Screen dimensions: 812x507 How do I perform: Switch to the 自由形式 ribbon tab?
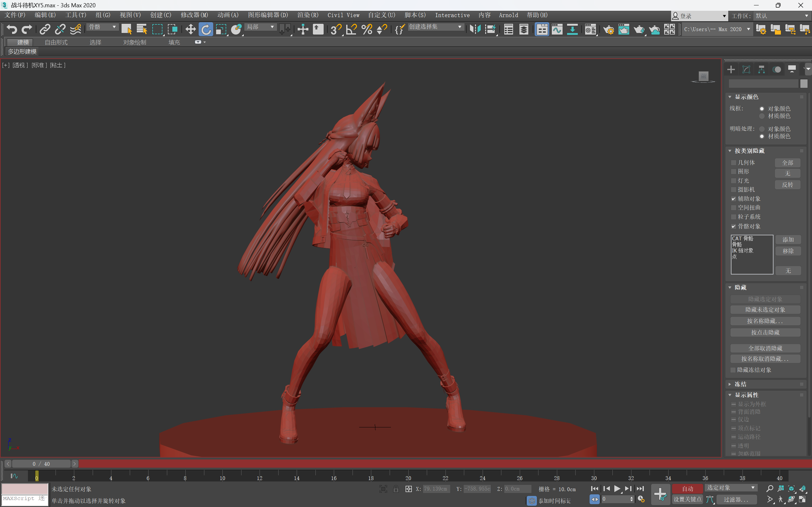click(56, 42)
